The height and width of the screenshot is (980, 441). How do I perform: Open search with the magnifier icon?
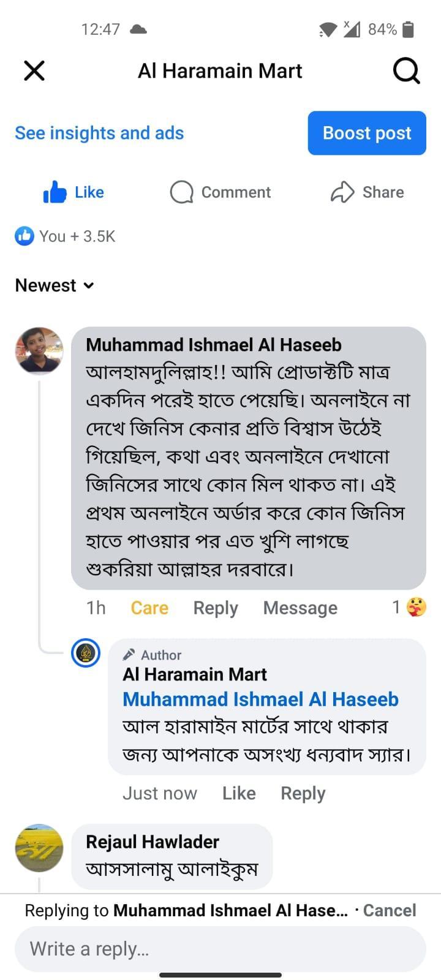click(406, 71)
